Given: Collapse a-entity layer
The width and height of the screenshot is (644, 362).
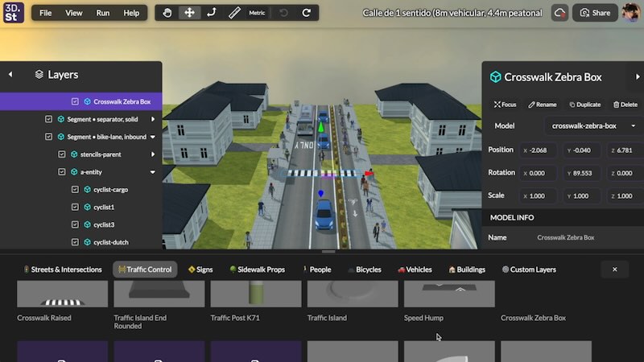Looking at the screenshot, I should click(x=153, y=172).
